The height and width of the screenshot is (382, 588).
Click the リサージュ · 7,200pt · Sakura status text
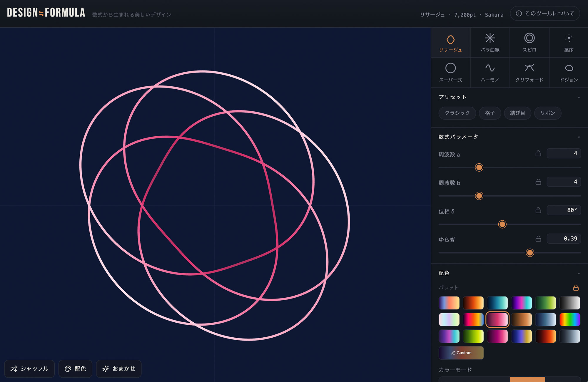click(x=462, y=15)
